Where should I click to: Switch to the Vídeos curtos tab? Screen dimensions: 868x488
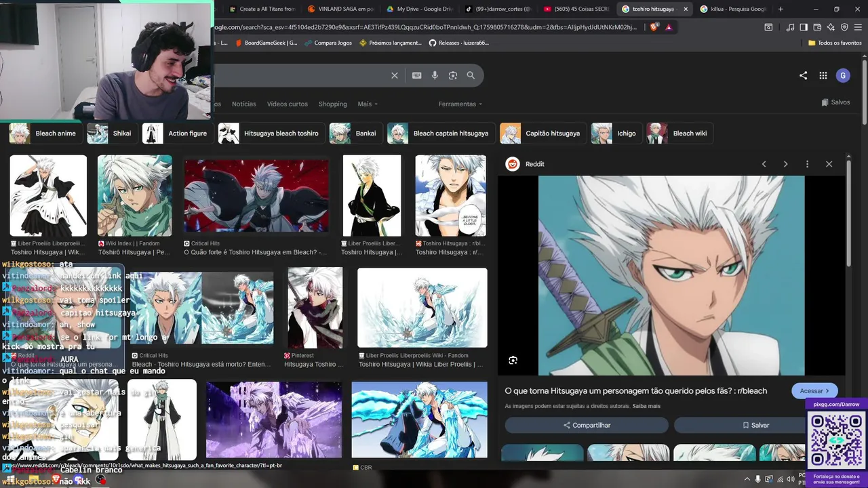(x=288, y=104)
